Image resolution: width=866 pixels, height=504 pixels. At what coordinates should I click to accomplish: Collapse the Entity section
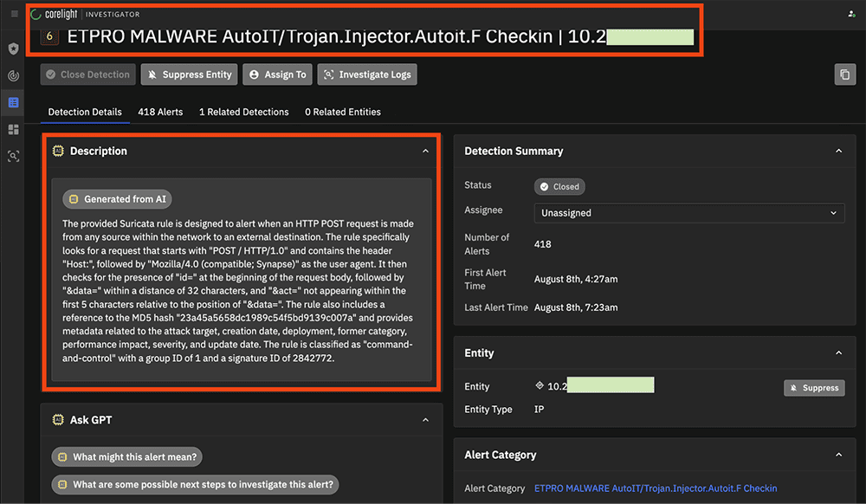click(838, 353)
